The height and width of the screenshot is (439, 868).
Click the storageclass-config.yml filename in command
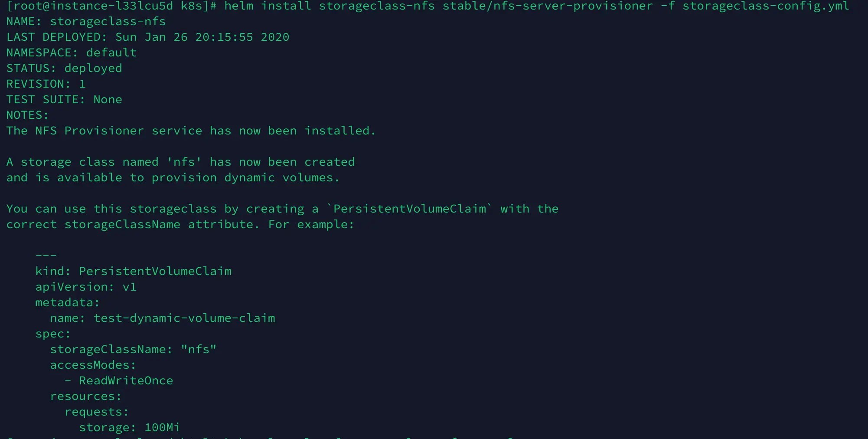pos(766,6)
